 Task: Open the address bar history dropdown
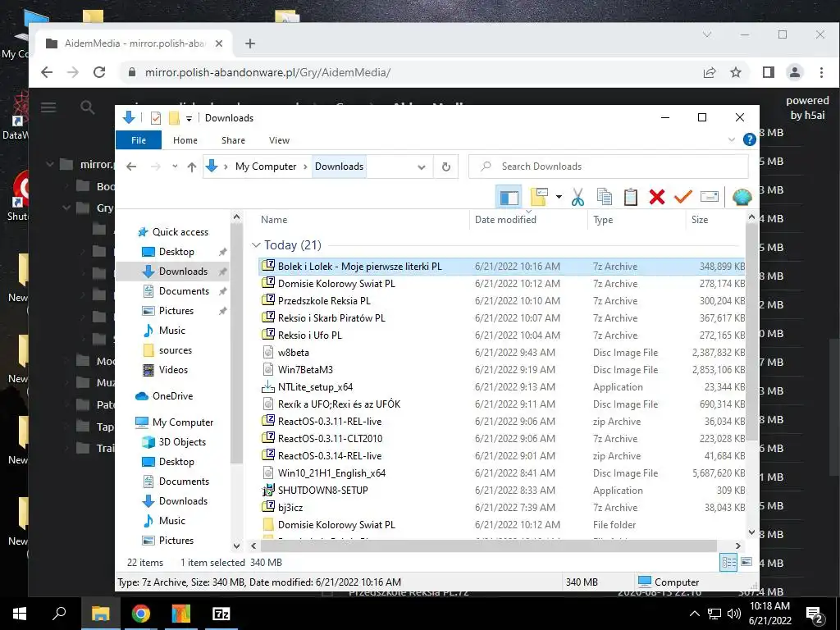click(422, 167)
